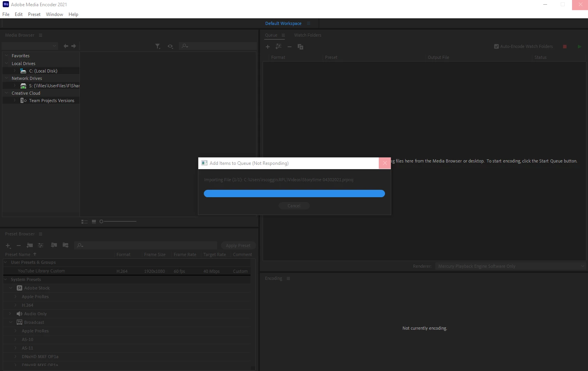The width and height of the screenshot is (588, 371).
Task: Open the Media Browser view eye icon
Action: [170, 46]
